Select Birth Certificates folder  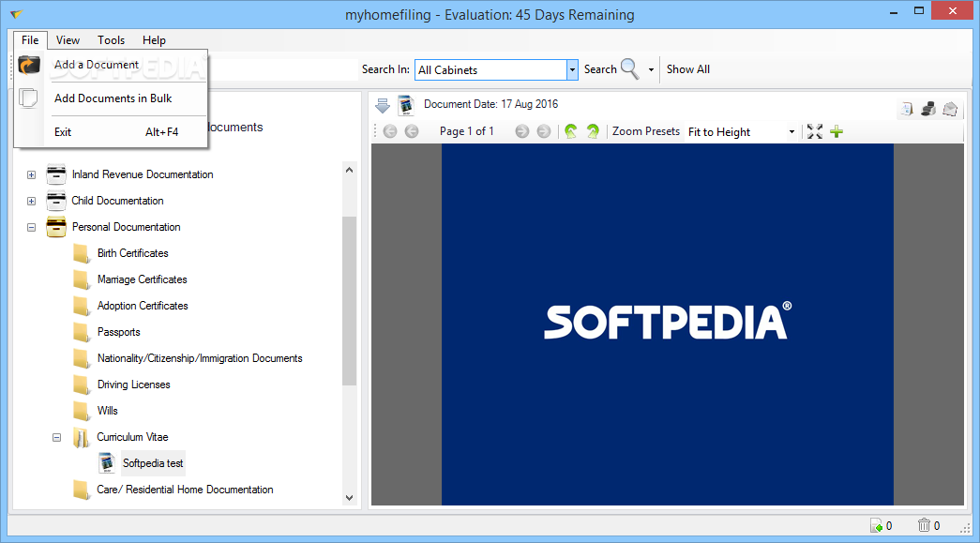coord(132,253)
